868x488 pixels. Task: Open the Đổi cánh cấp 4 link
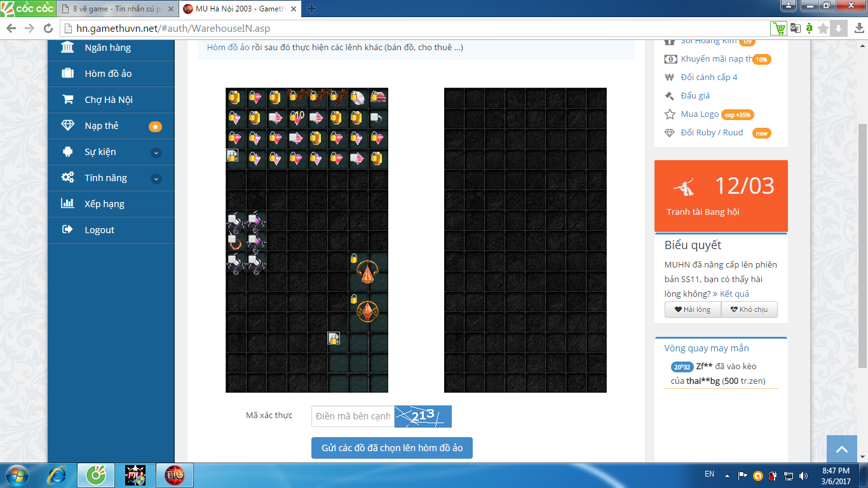point(709,78)
